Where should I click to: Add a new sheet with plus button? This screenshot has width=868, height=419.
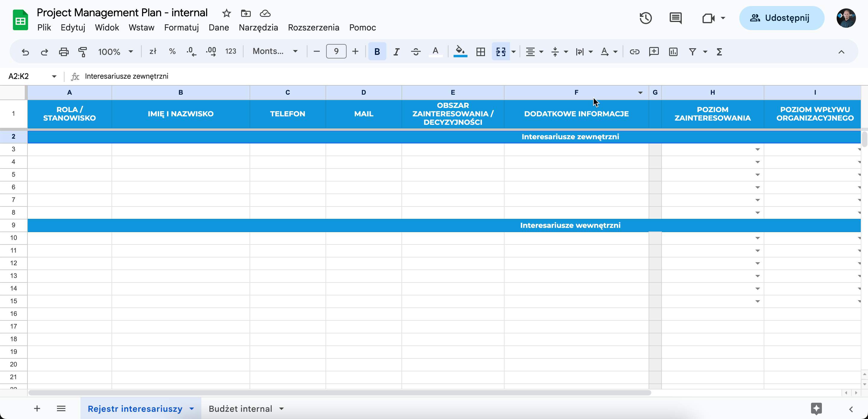[x=37, y=408]
